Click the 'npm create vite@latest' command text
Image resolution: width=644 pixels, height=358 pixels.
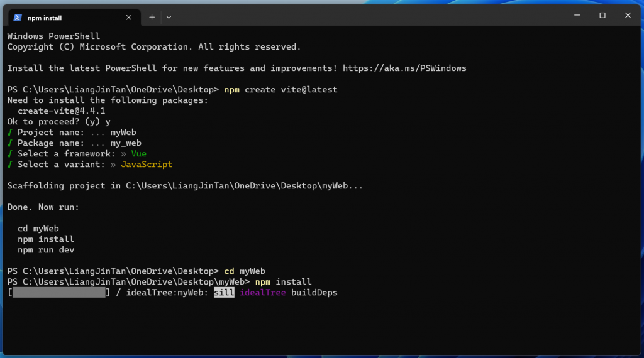pyautogui.click(x=280, y=89)
